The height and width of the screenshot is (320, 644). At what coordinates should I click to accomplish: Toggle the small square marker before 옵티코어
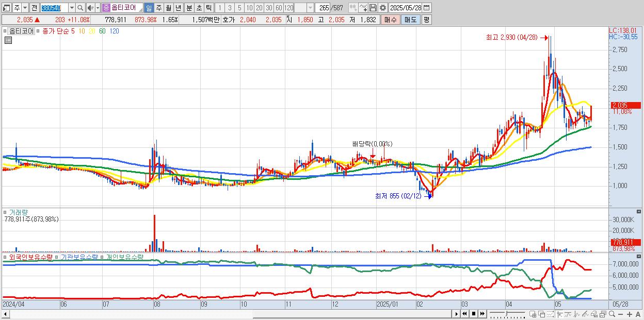click(x=6, y=31)
